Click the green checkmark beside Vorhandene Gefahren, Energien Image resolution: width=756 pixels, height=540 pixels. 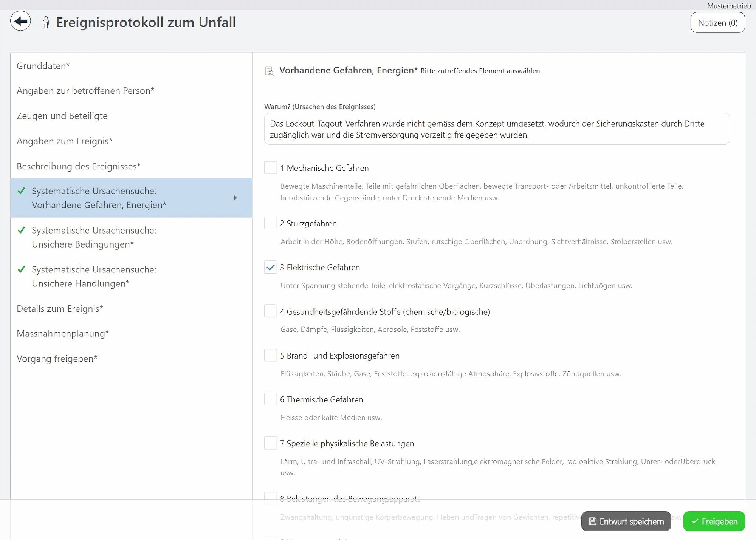click(21, 191)
